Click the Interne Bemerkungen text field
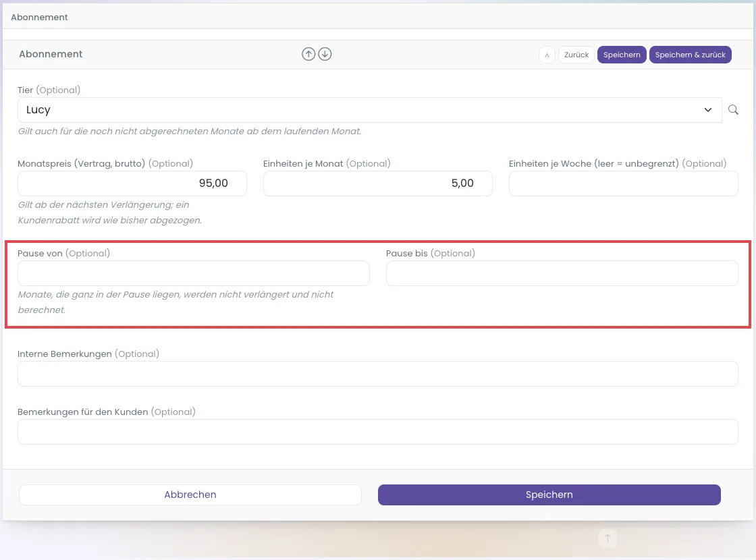This screenshot has height=560, width=756. pyautogui.click(x=377, y=374)
